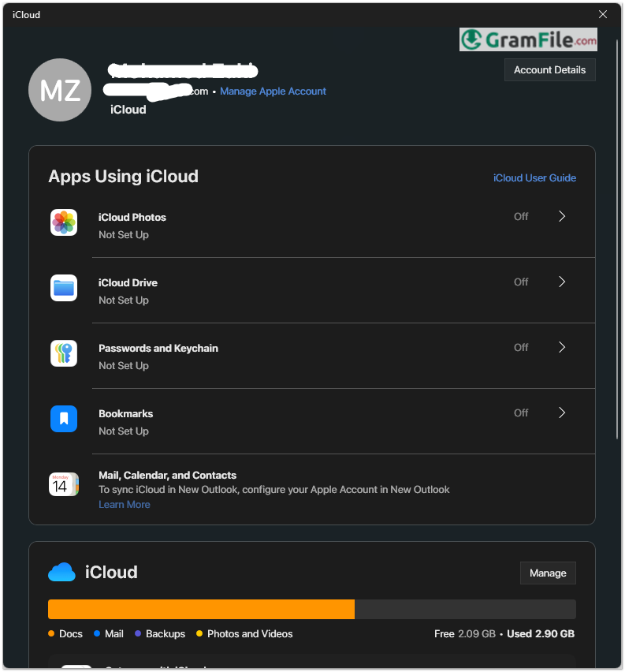
Task: Click Not Set Up under Passwords and Keychain
Action: [x=124, y=365]
